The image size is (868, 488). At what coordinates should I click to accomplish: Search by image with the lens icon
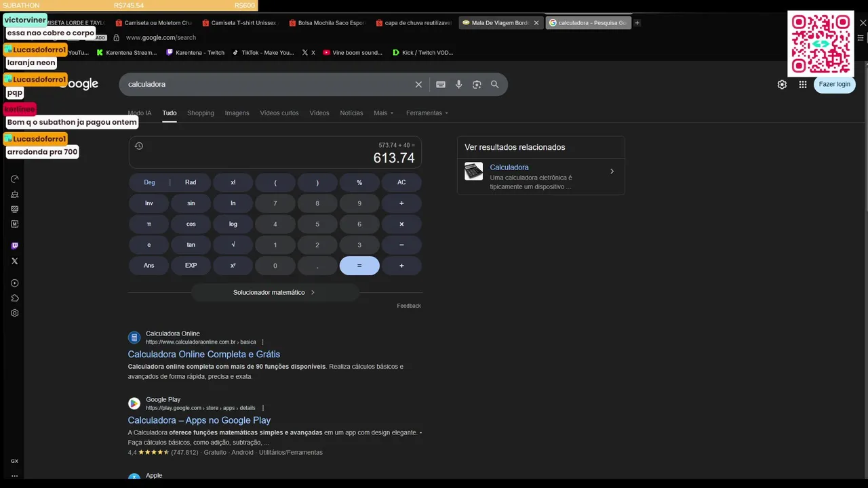click(x=477, y=84)
